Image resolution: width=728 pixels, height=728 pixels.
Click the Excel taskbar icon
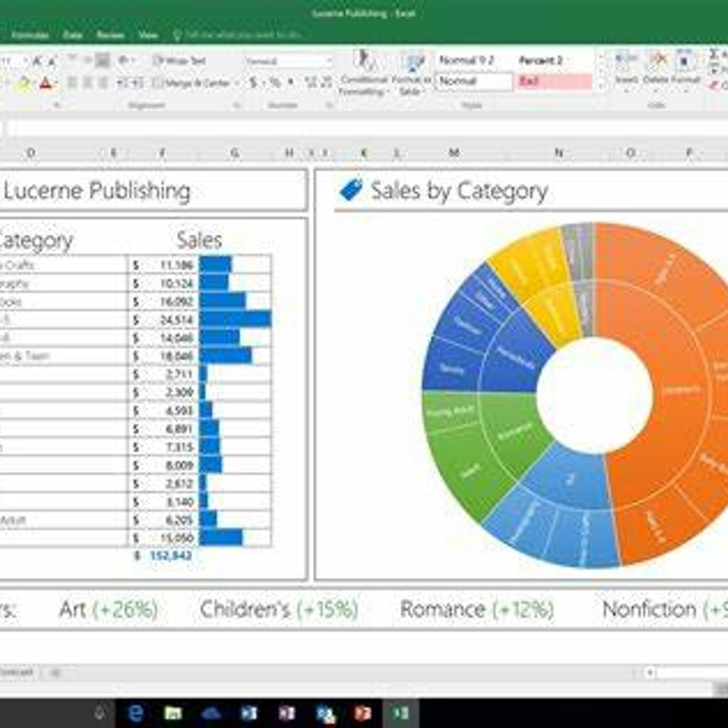pos(400,713)
